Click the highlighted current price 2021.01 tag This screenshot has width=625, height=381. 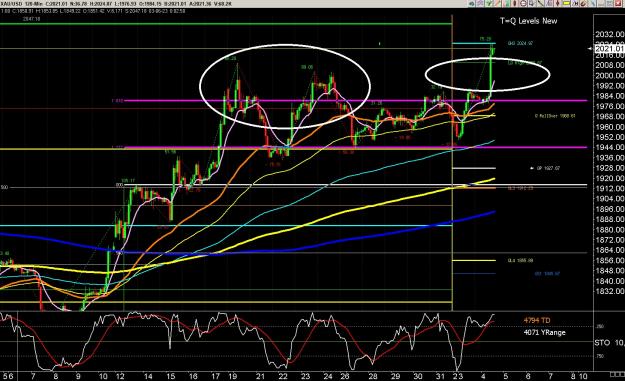pos(609,49)
